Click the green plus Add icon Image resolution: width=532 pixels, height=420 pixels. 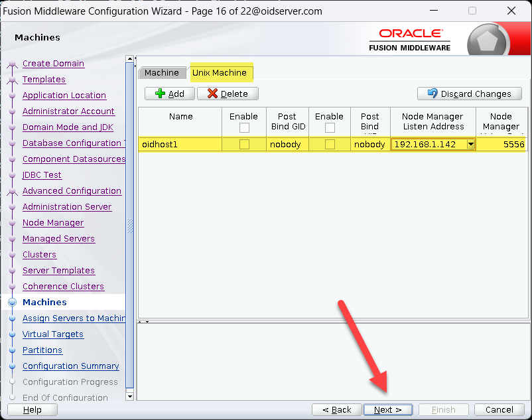point(160,94)
